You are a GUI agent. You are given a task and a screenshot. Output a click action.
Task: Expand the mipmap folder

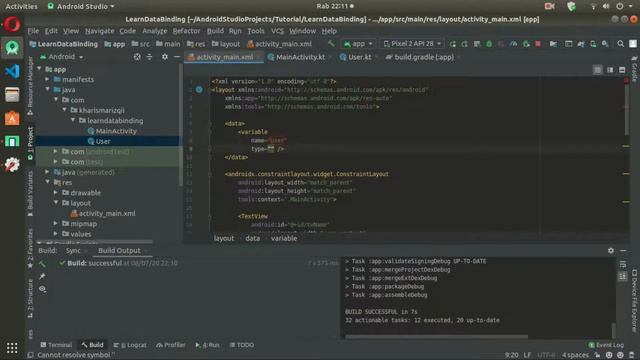pyautogui.click(x=56, y=224)
